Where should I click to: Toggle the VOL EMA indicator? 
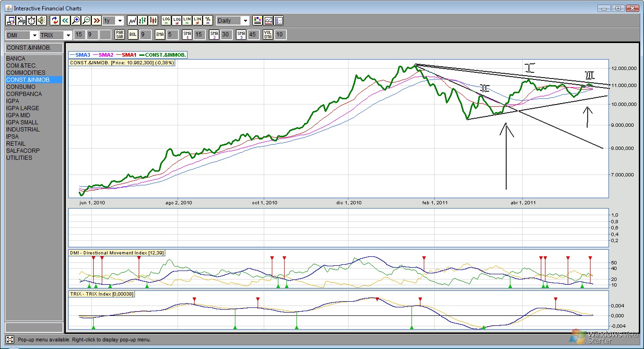(x=268, y=35)
